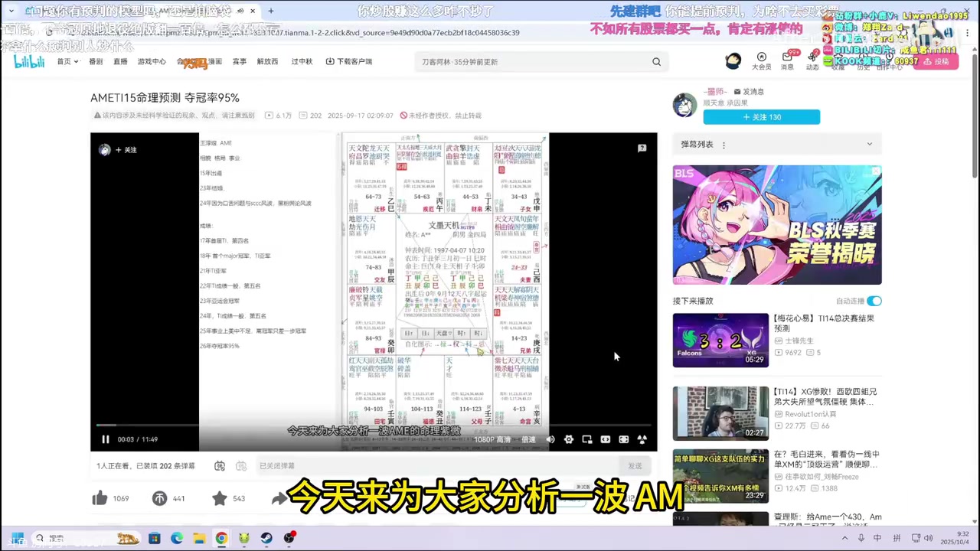
Task: Expand the danmaku list (弹幕列表) panel
Action: point(869,144)
